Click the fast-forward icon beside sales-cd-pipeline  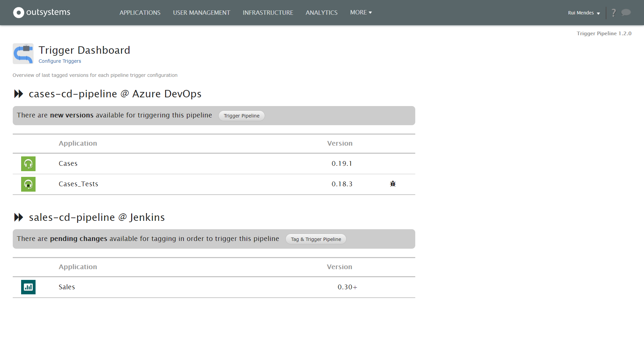click(18, 217)
